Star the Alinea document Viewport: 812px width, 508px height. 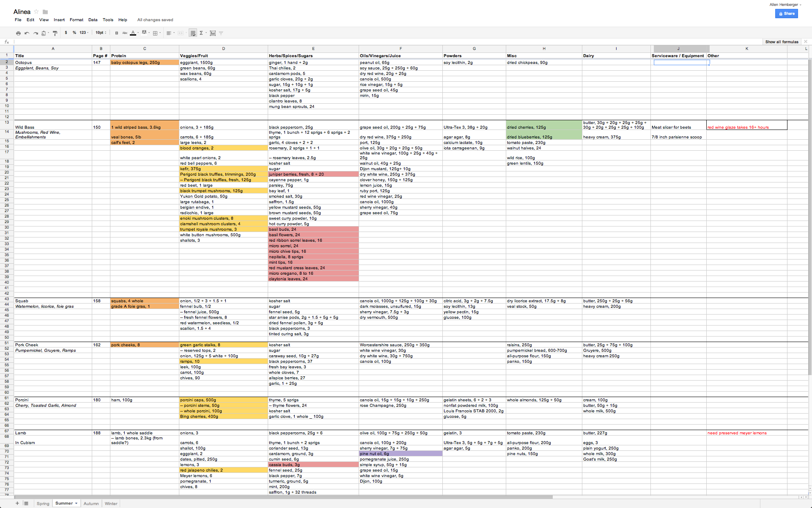point(36,11)
